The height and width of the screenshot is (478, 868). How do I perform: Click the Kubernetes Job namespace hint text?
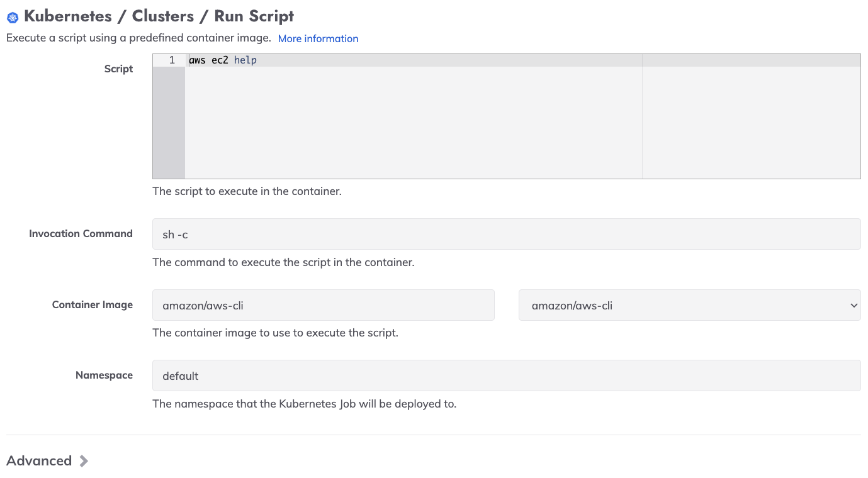coord(305,404)
